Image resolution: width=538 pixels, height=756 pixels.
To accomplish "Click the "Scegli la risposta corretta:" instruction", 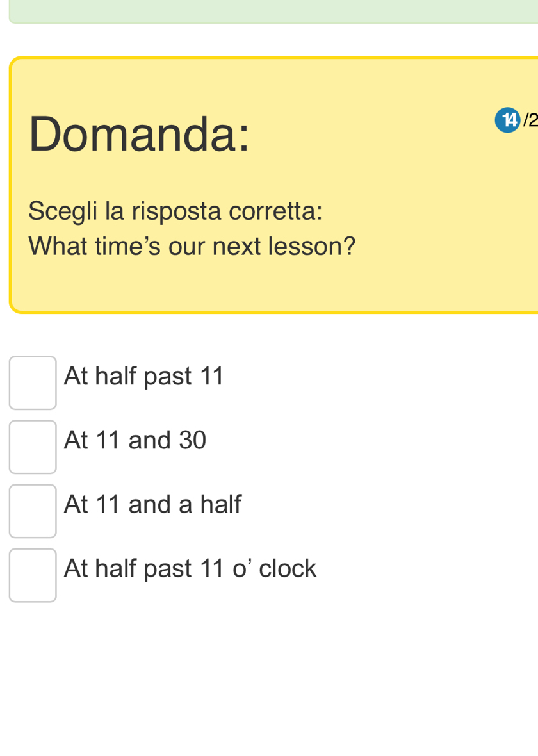I will pyautogui.click(x=175, y=210).
